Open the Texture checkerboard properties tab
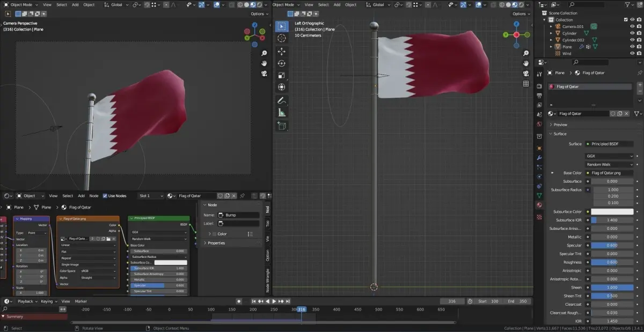 [x=539, y=217]
